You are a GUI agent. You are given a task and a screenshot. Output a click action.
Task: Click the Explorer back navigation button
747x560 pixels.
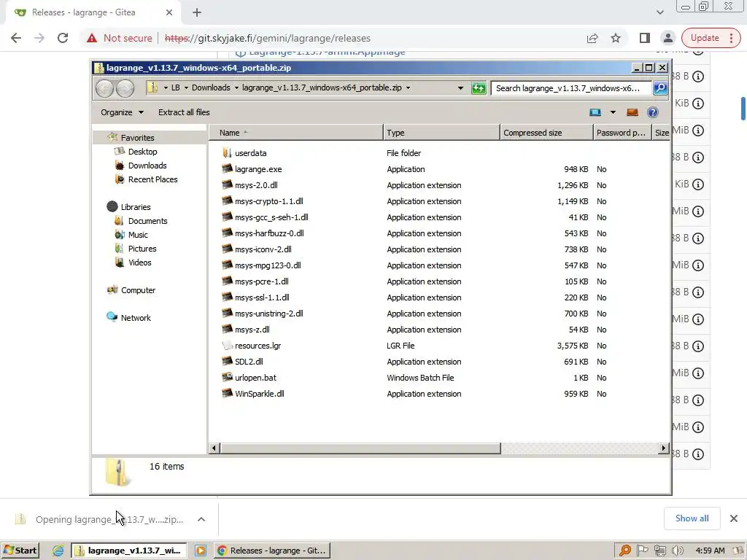tap(104, 88)
